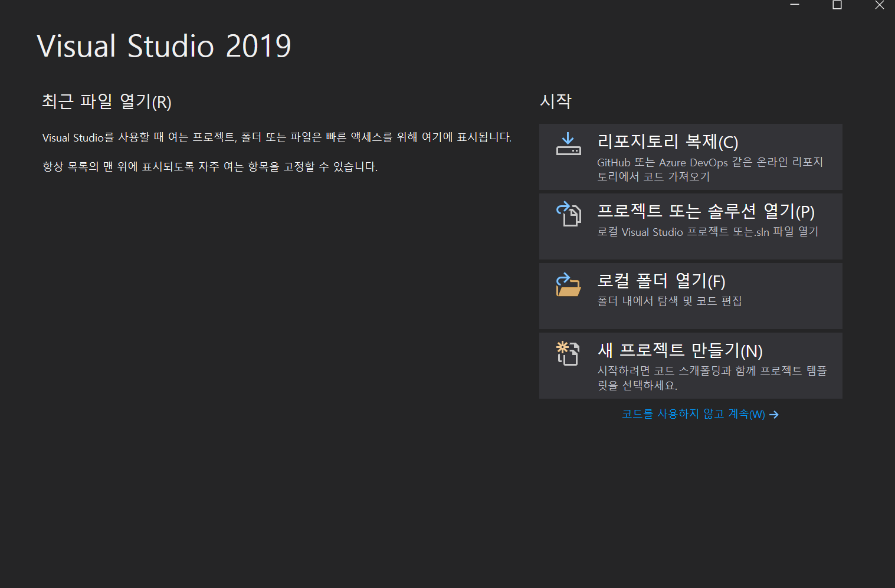895x588 pixels.
Task: Select 로컬 폴더 열기(F) title
Action: coord(661,281)
